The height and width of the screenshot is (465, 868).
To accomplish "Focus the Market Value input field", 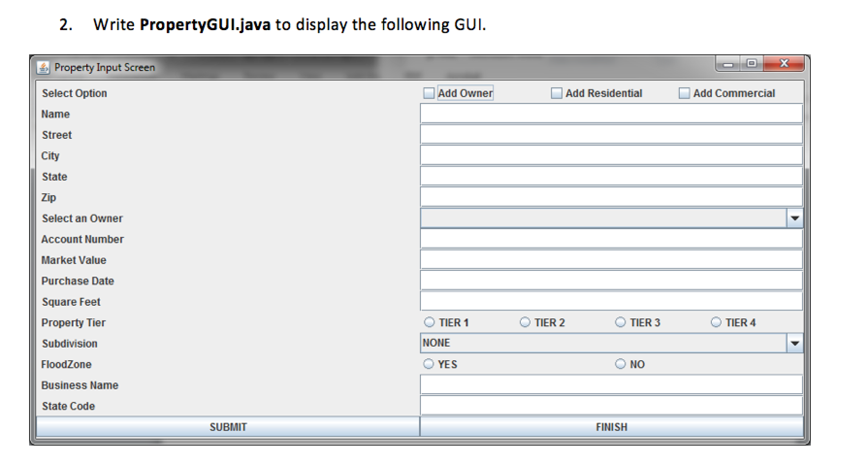I will (x=611, y=260).
